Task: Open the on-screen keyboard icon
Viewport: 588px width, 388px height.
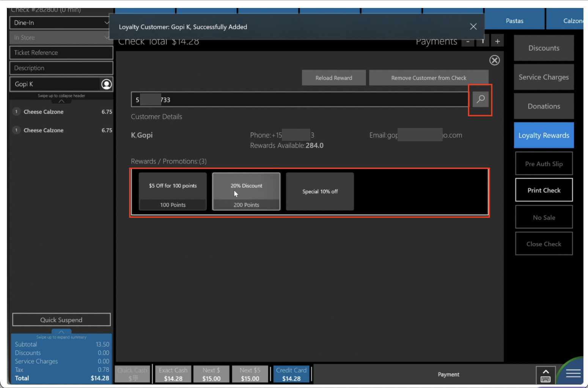Action: coord(545,375)
